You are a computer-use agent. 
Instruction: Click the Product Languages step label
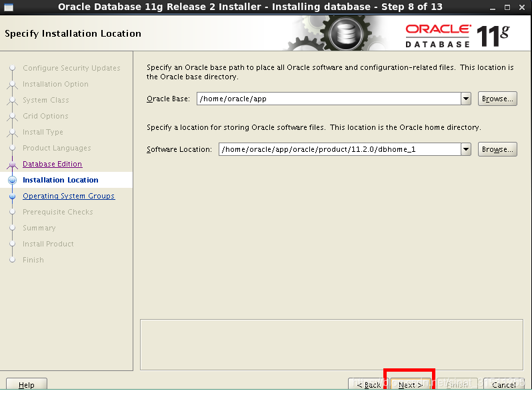pyautogui.click(x=57, y=148)
